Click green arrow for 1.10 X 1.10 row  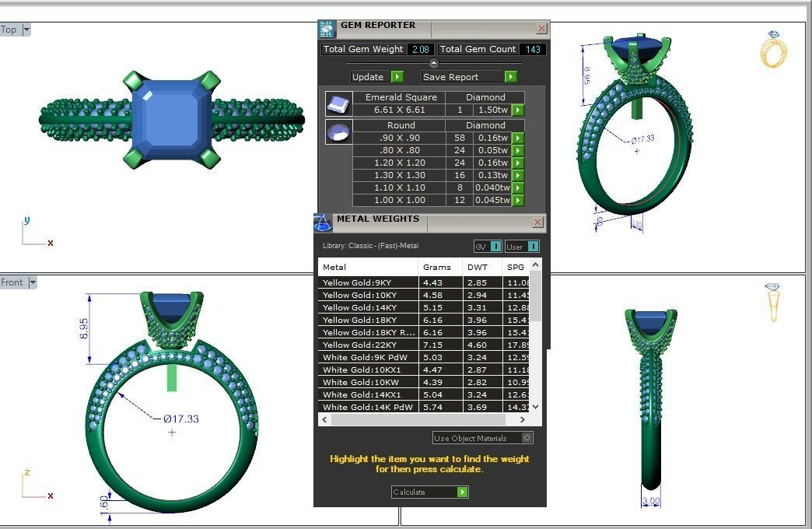518,187
